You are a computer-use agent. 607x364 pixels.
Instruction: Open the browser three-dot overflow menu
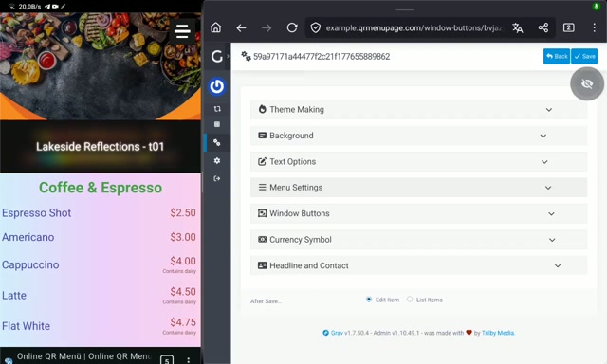[595, 27]
